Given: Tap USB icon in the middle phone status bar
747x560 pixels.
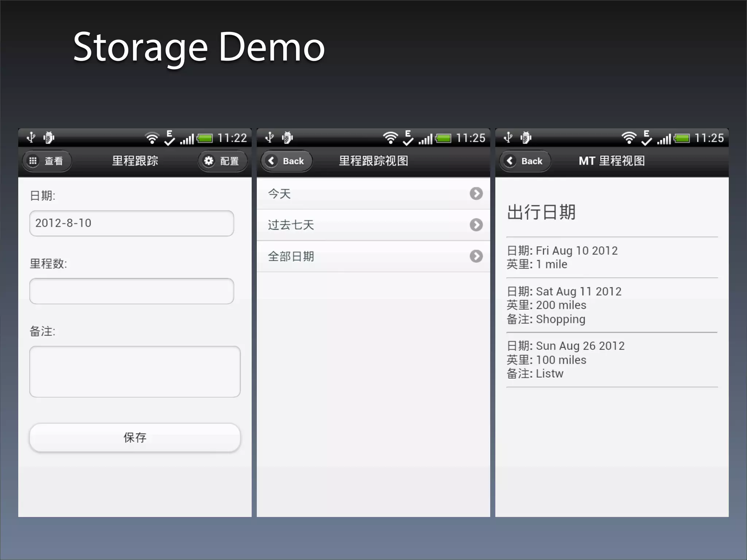Looking at the screenshot, I should (270, 138).
